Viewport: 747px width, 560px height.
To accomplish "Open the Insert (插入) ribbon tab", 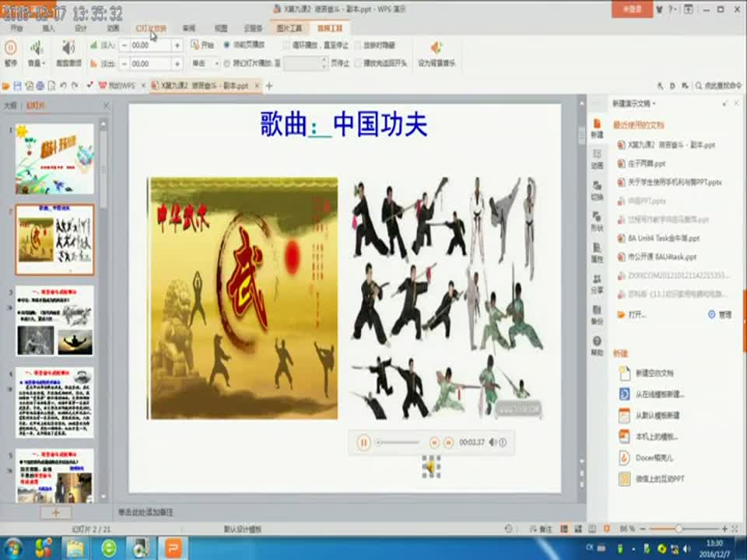I will coord(48,28).
